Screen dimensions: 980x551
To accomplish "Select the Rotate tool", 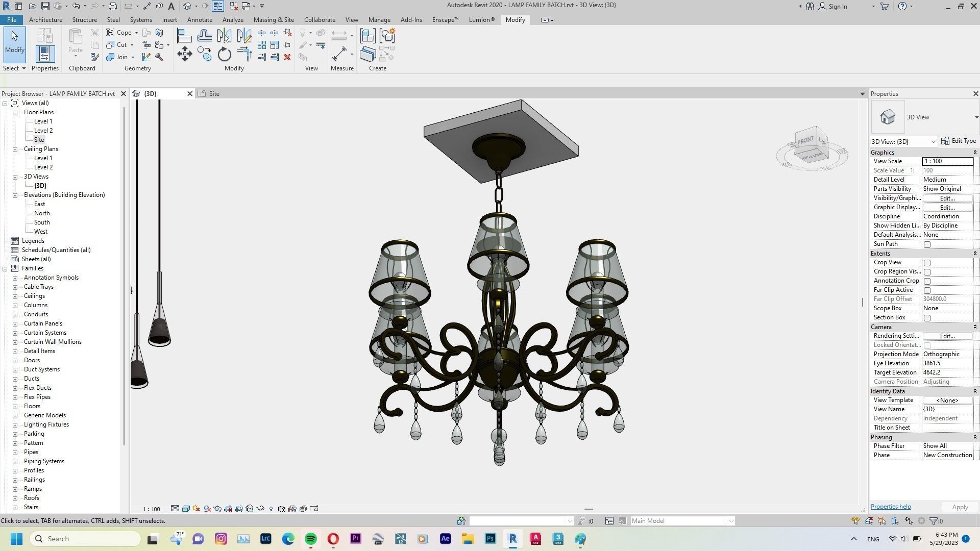I will tap(224, 55).
